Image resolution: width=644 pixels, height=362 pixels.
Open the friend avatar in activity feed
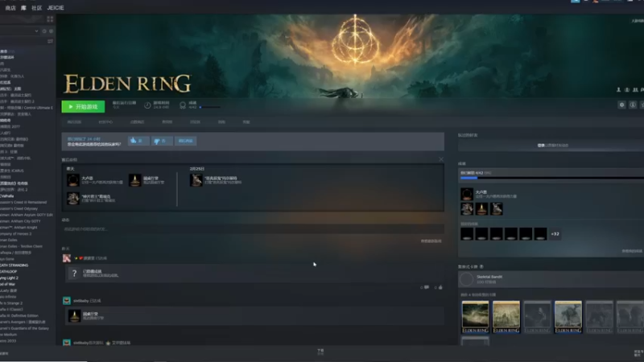coord(67,258)
